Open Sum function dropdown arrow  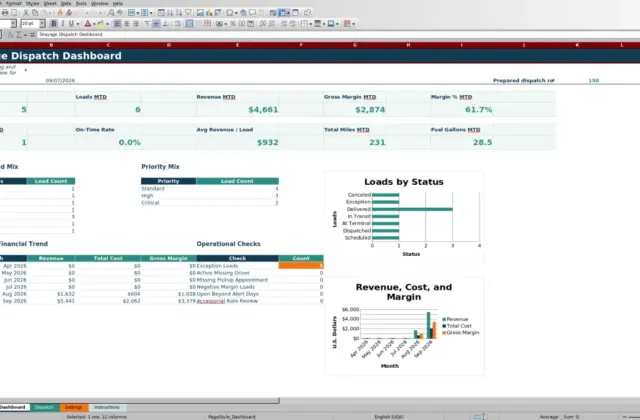coord(25,35)
